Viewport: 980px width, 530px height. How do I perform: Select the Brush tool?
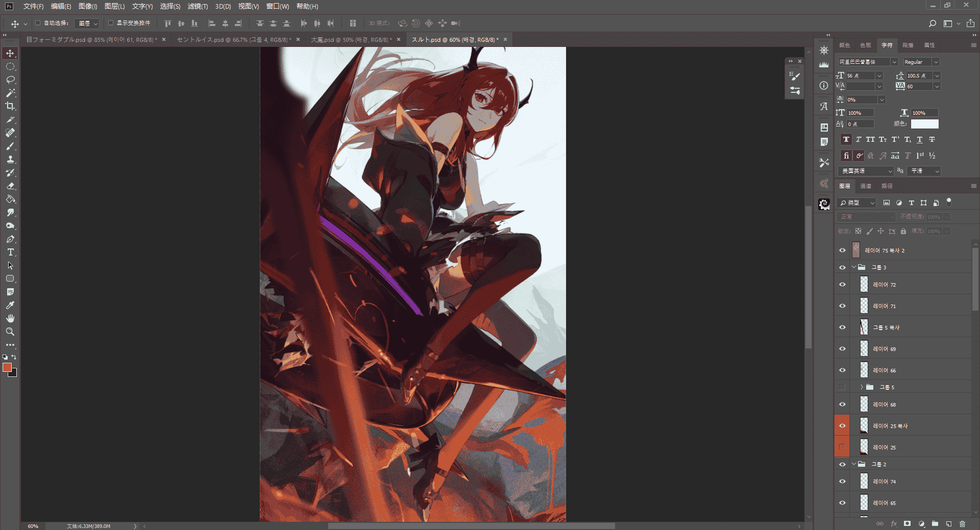[10, 146]
